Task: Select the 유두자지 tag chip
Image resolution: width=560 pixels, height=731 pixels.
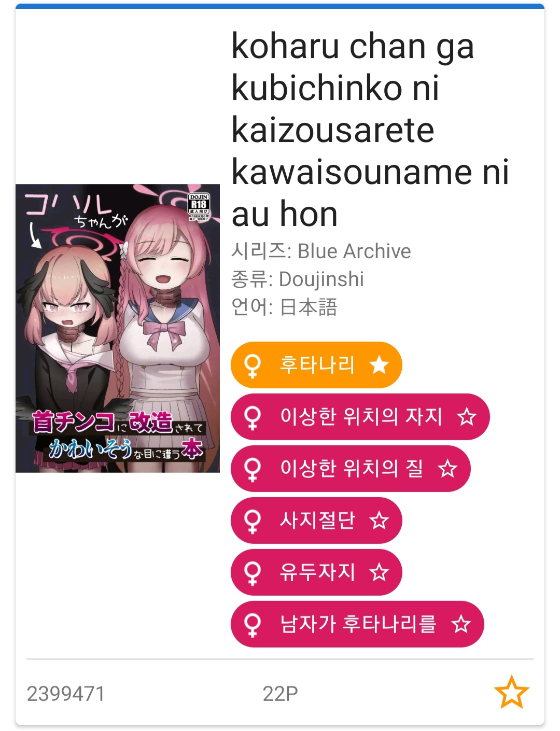Action: pos(317,572)
